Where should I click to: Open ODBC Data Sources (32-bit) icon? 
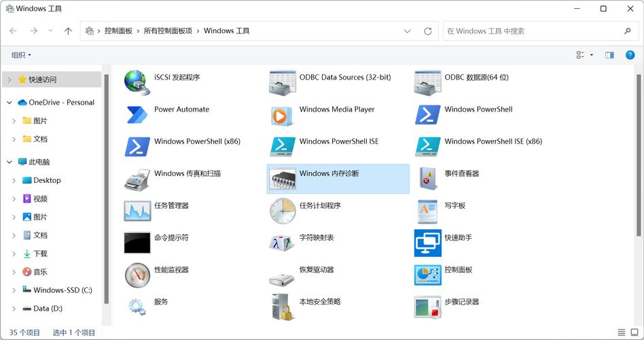pyautogui.click(x=282, y=82)
